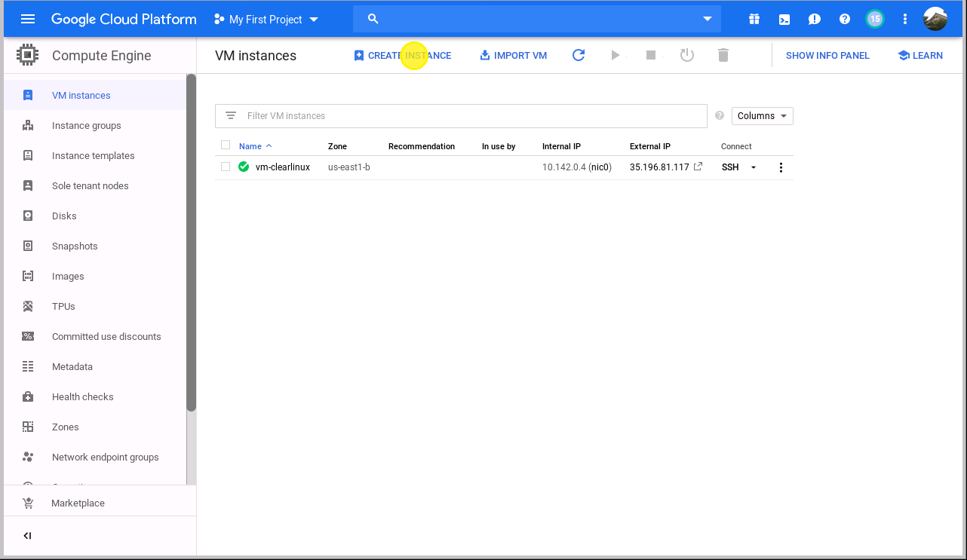Open the hamburger navigation menu
Screen dimensions: 967x560
[x=28, y=19]
